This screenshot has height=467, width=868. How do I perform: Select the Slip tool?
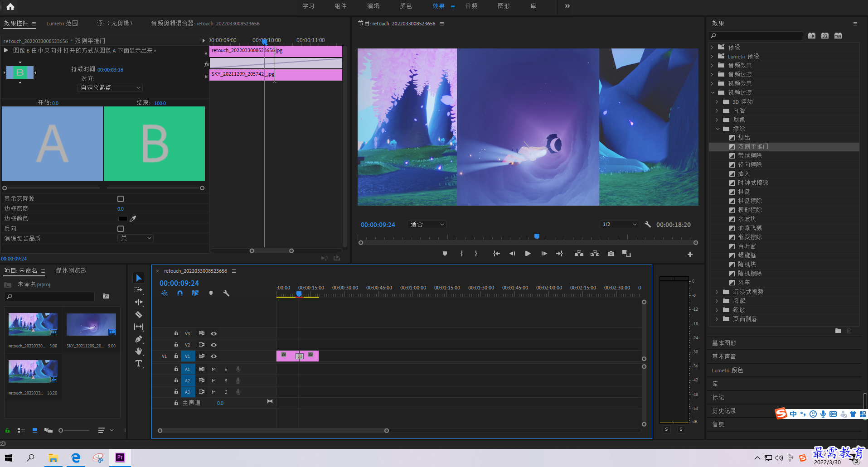click(139, 327)
